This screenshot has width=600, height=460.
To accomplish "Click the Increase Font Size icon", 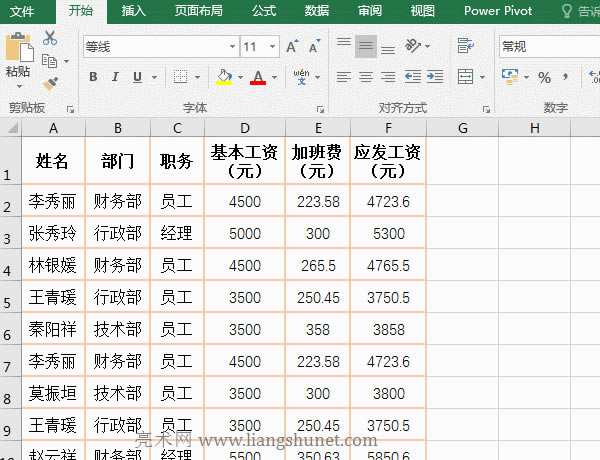I will 292,47.
